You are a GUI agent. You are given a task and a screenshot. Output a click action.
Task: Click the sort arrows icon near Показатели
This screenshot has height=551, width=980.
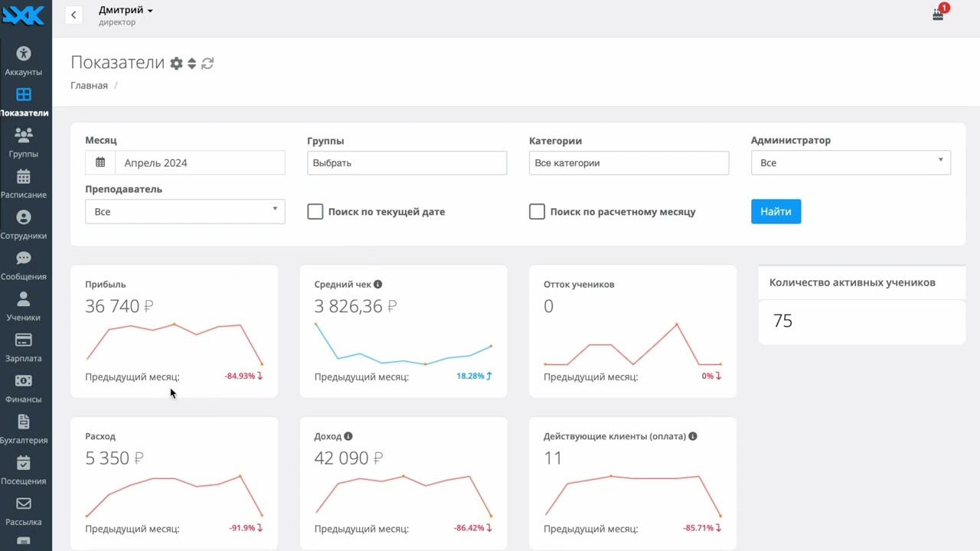[x=192, y=64]
